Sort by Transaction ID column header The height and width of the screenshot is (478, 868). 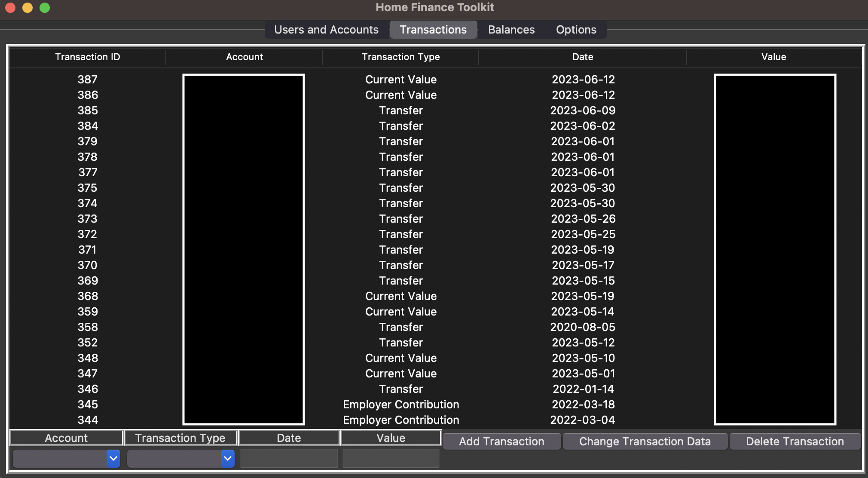click(x=88, y=57)
